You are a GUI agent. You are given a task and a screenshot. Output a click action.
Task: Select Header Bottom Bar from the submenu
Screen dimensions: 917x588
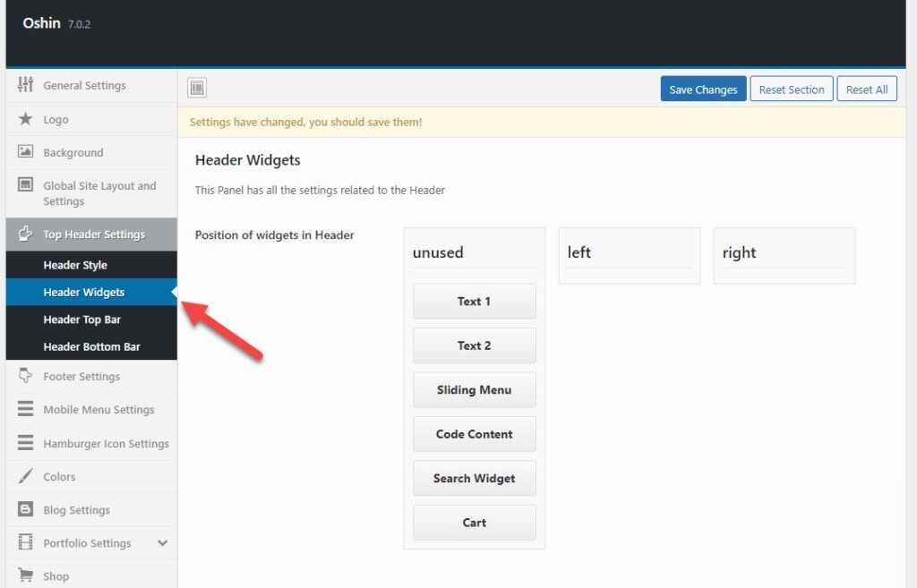tap(92, 345)
